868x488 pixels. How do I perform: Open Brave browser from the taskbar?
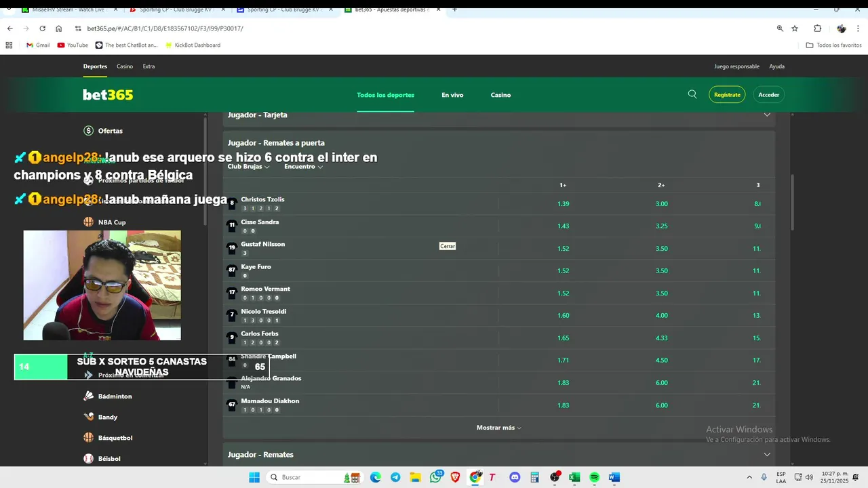pos(455,477)
